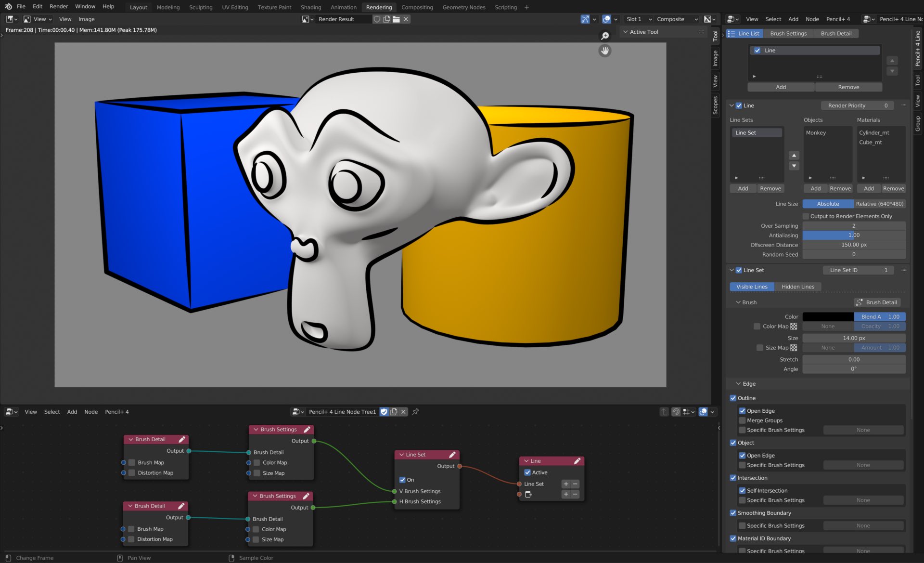Click the Offscreen Distance value field
924x563 pixels.
pyautogui.click(x=854, y=245)
